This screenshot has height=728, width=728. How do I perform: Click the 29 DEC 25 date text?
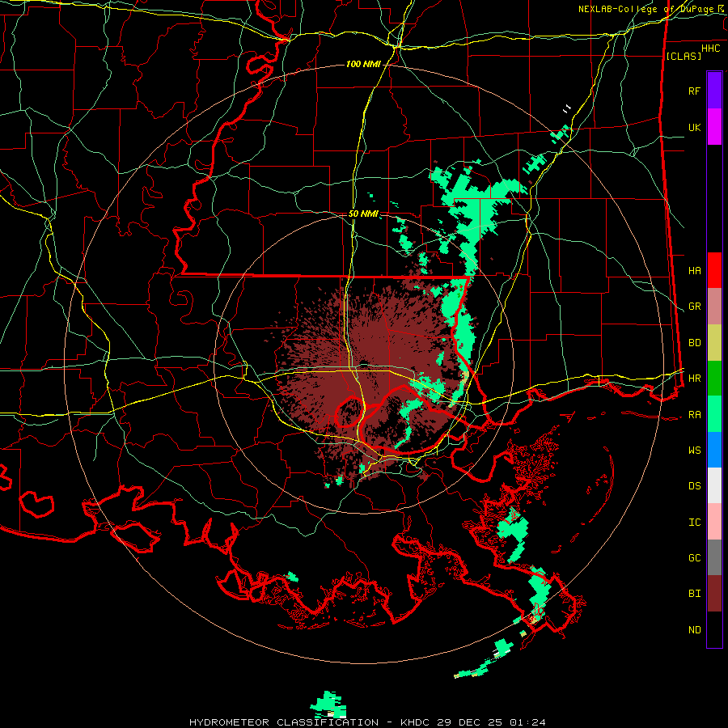click(470, 722)
